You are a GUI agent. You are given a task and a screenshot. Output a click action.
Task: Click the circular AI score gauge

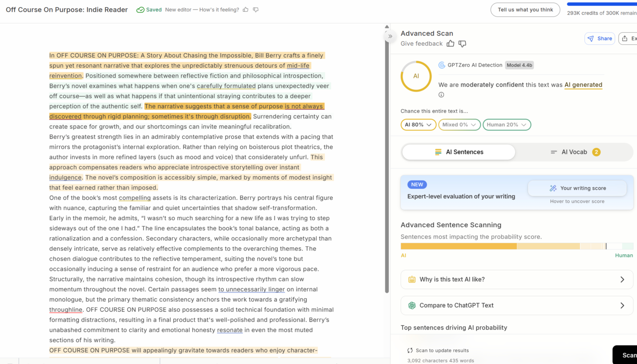416,76
